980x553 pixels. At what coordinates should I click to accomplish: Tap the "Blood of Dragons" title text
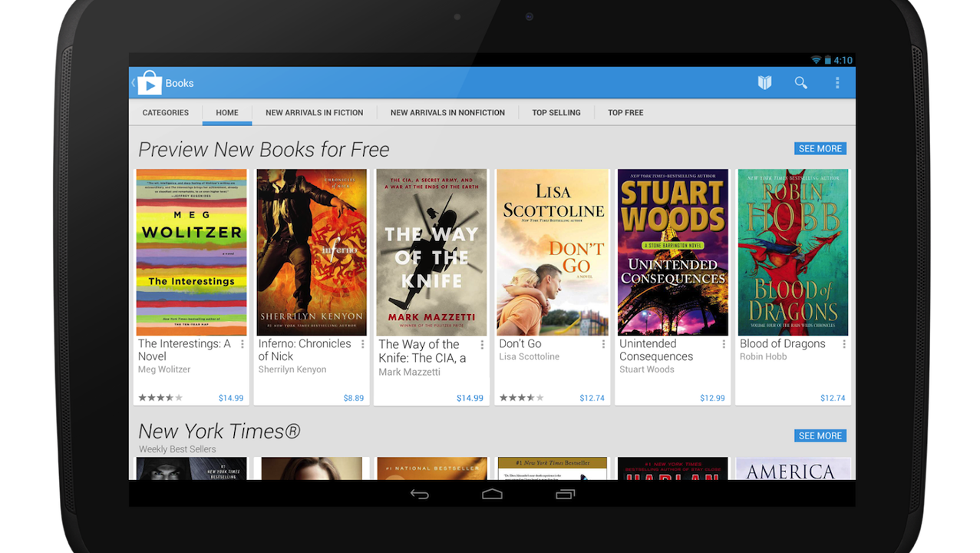coord(783,344)
